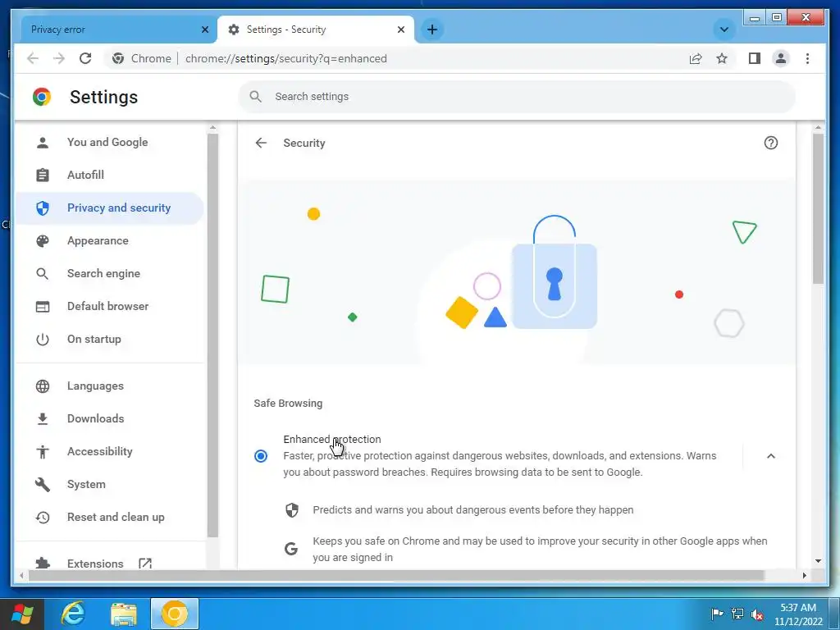Click the network icon in system tray
Screen dimensions: 840x630
coord(737,614)
